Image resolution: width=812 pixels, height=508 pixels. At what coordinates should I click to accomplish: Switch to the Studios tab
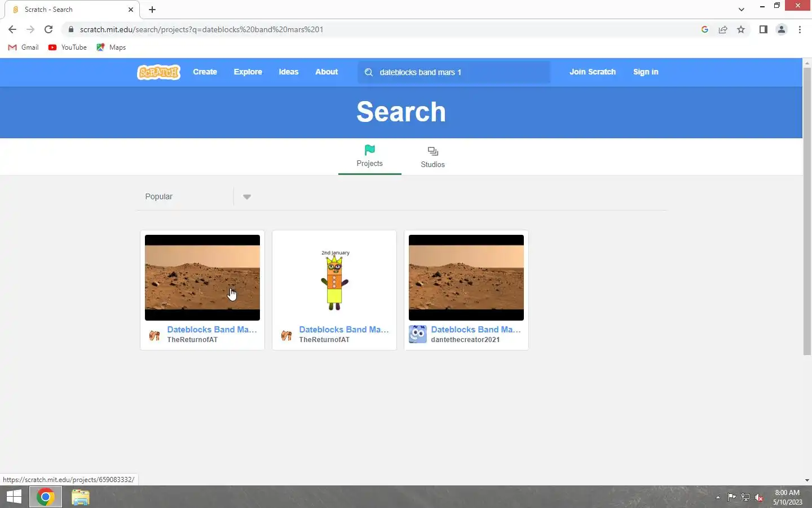(x=433, y=157)
